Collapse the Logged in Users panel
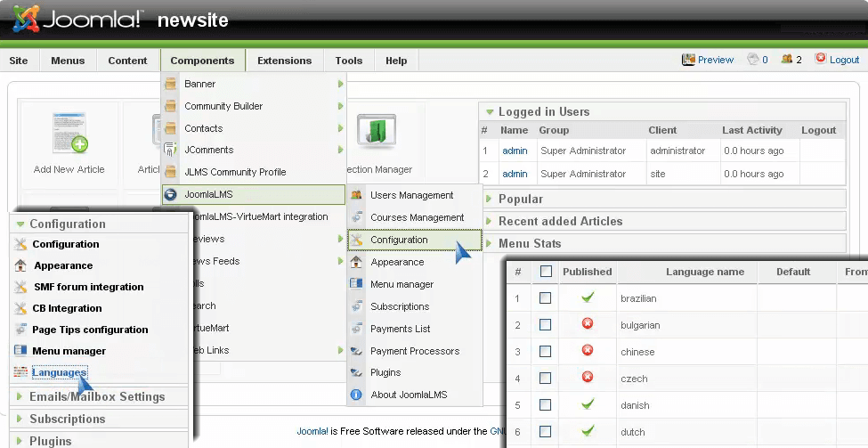Viewport: 868px width, 448px height. click(490, 112)
